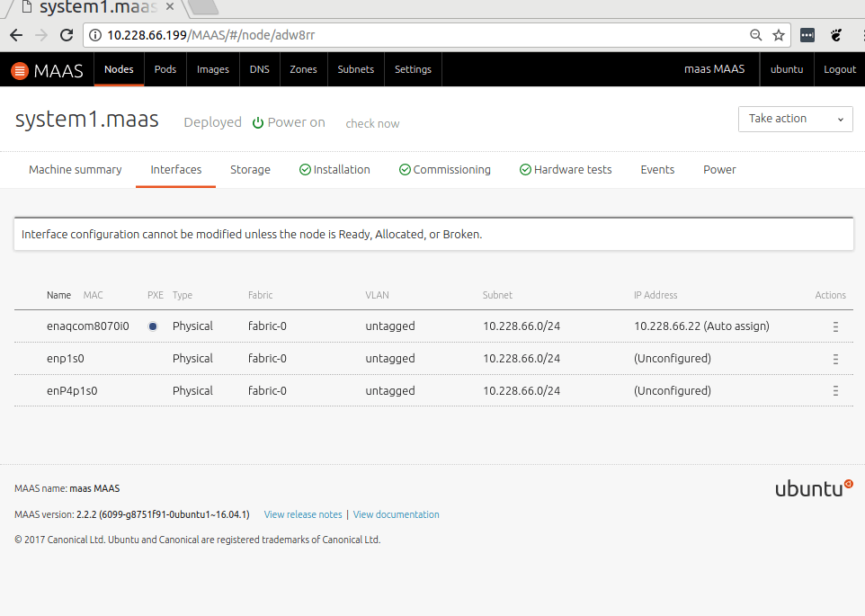The height and width of the screenshot is (616, 865).
Task: Click check now power link
Action: coord(372,123)
